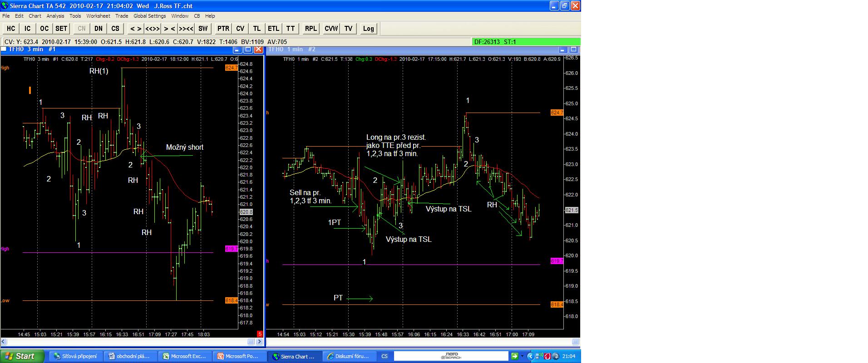Select the TL toolbar tool

click(x=257, y=29)
